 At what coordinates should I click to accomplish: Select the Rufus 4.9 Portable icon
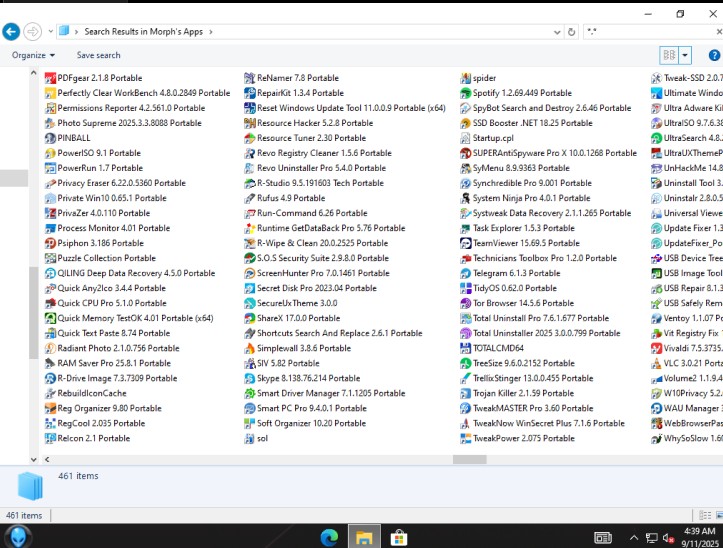[249, 198]
